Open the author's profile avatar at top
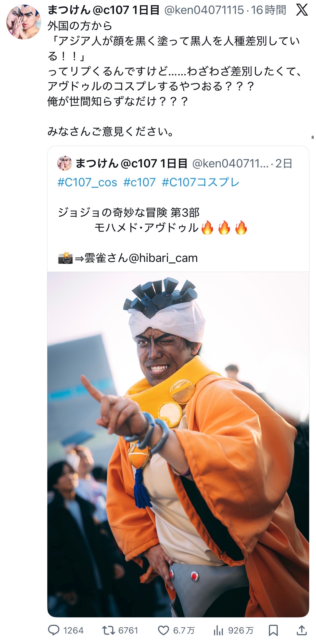316x644 pixels. pos(24,22)
